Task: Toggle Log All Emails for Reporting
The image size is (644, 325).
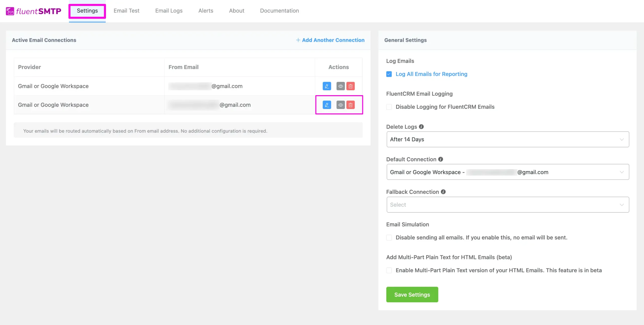Action: (389, 74)
